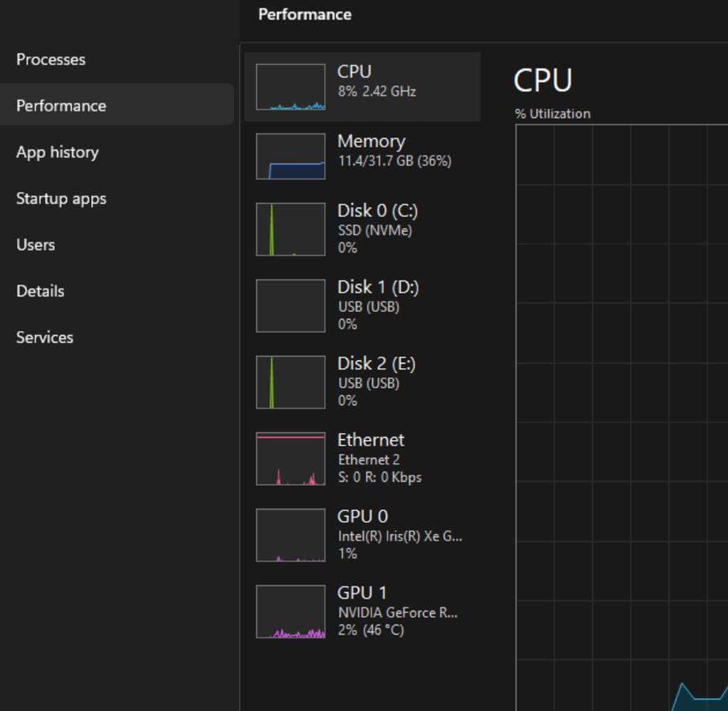The image size is (728, 711).
Task: Open the Processes page in sidebar
Action: click(x=51, y=60)
